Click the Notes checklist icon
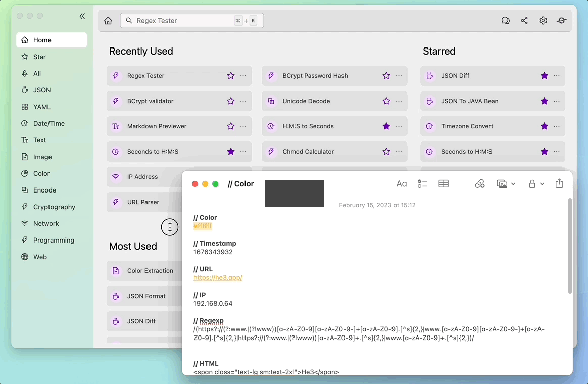 pos(422,184)
